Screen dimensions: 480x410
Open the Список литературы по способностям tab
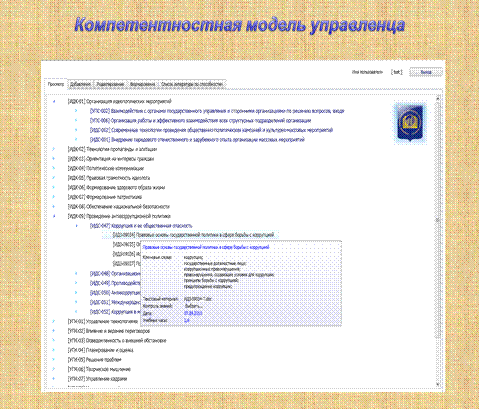[x=192, y=84]
